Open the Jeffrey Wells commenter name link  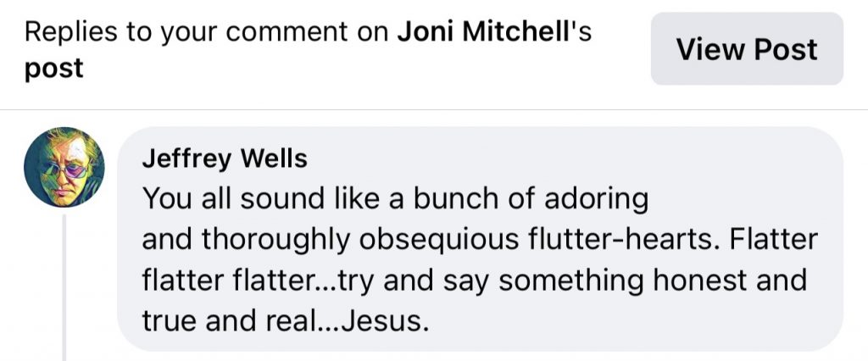click(225, 158)
